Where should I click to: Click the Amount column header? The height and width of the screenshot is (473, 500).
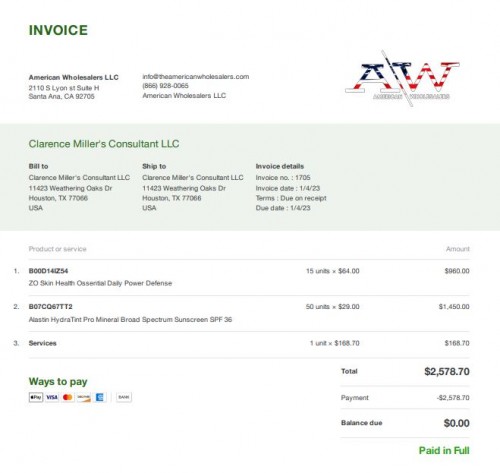tap(458, 249)
